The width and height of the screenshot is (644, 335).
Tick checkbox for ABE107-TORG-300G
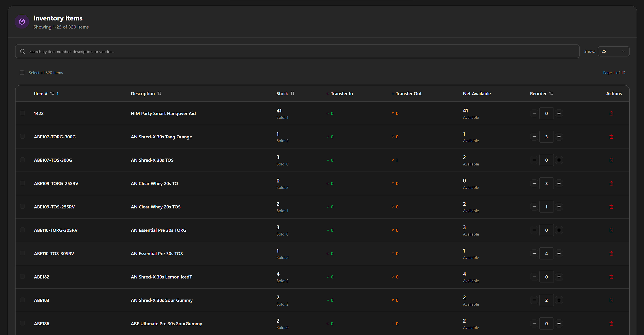pos(22,136)
